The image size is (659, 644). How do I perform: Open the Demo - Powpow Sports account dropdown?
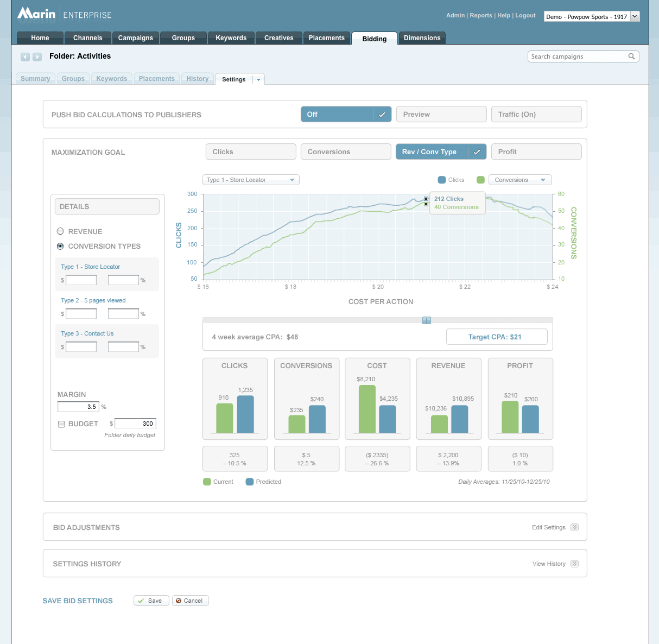point(591,17)
